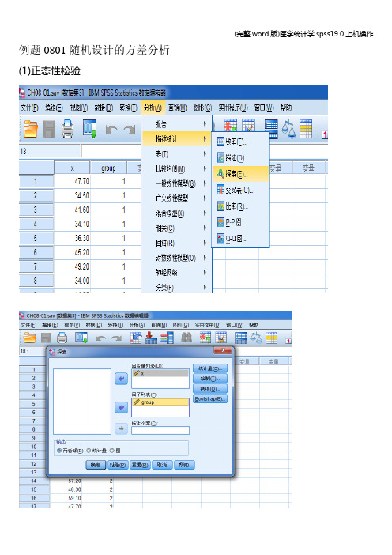This screenshot has width=392, height=555.
Task: Click 标注个案(C) input field
Action: 160,430
